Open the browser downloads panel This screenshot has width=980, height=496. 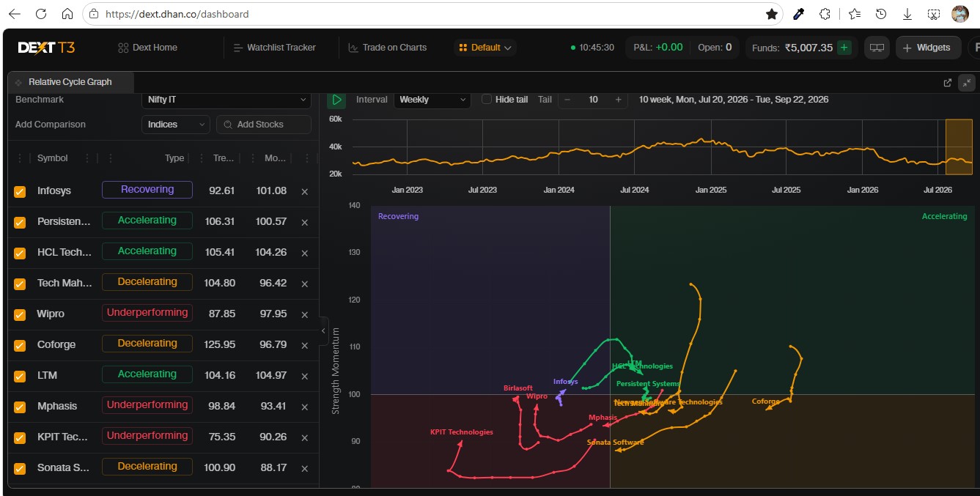tap(907, 14)
